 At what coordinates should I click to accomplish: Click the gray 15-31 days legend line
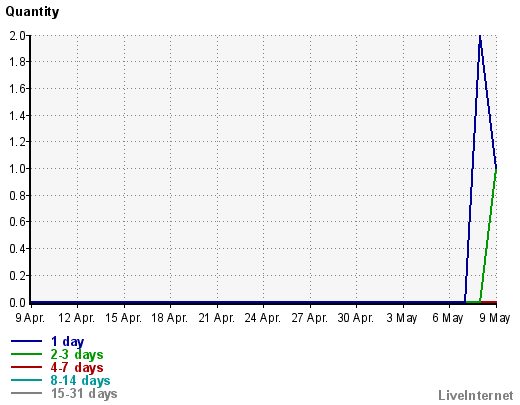(26, 393)
